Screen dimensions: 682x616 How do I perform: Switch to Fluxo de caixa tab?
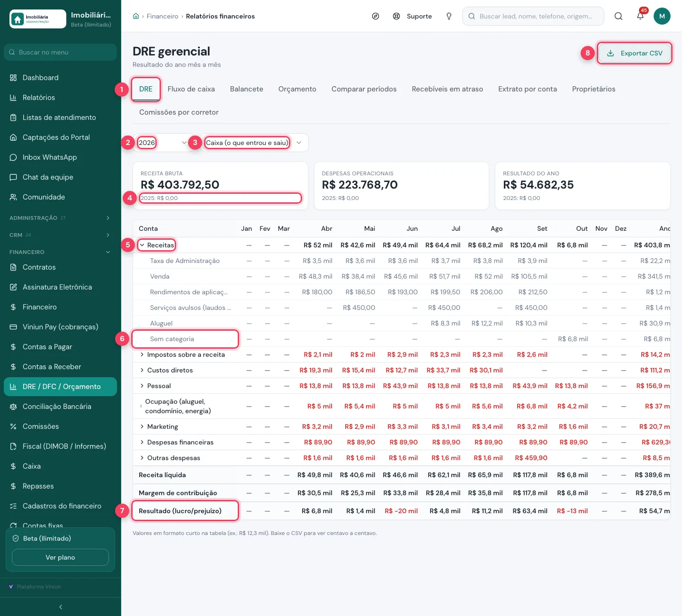(x=191, y=89)
